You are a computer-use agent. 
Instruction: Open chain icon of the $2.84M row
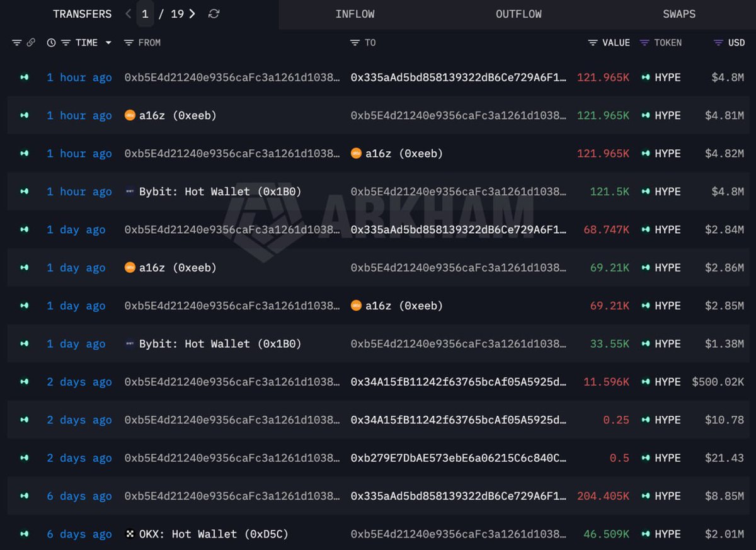[24, 230]
